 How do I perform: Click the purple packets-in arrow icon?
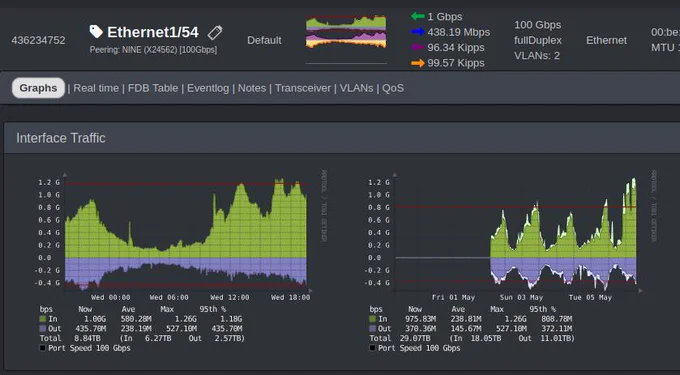(417, 47)
